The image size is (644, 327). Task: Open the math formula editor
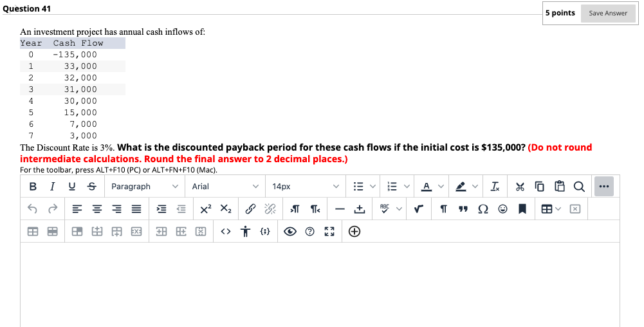[419, 209]
